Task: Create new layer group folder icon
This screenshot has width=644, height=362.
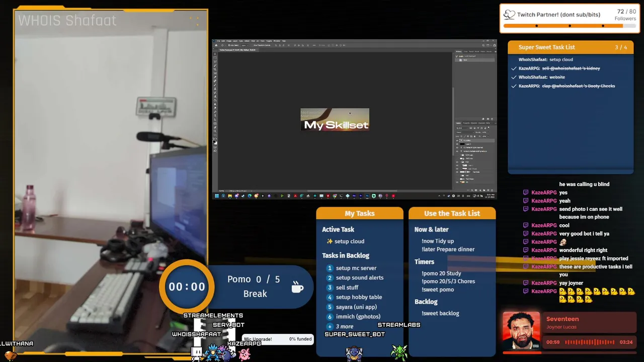Action: coord(484,190)
